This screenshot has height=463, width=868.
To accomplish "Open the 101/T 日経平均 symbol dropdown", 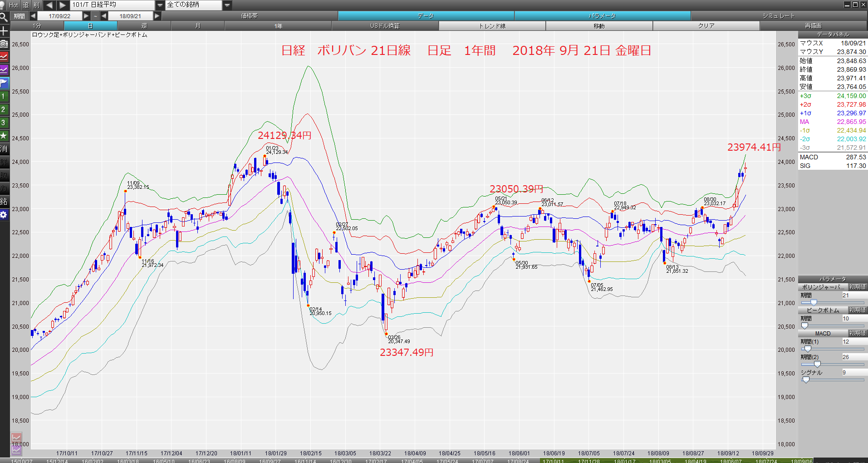I will [160, 5].
